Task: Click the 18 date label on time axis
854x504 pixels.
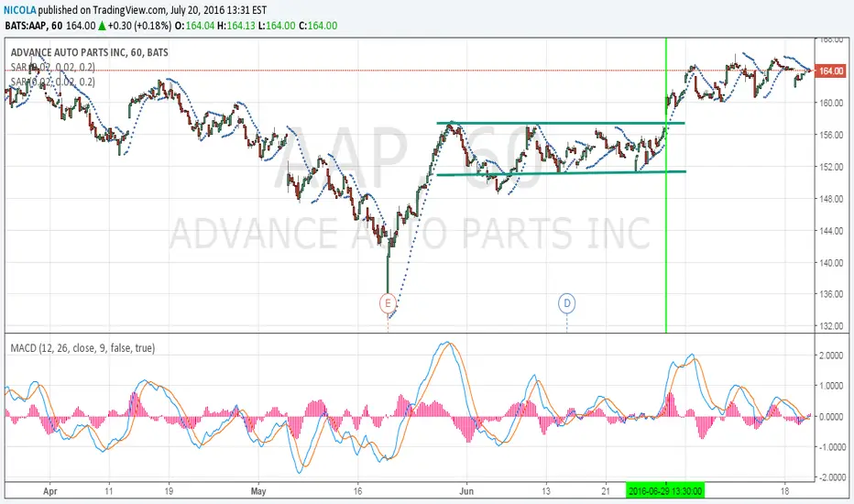Action: (x=784, y=491)
